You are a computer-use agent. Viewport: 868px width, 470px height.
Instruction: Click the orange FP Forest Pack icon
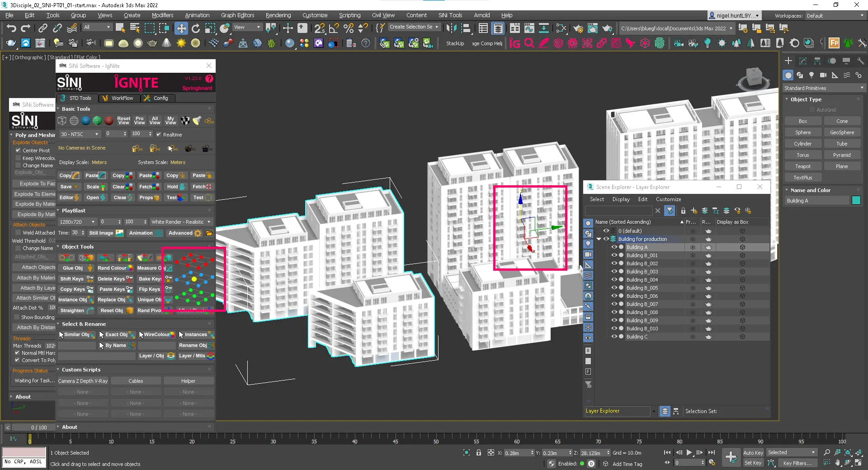pos(834,43)
